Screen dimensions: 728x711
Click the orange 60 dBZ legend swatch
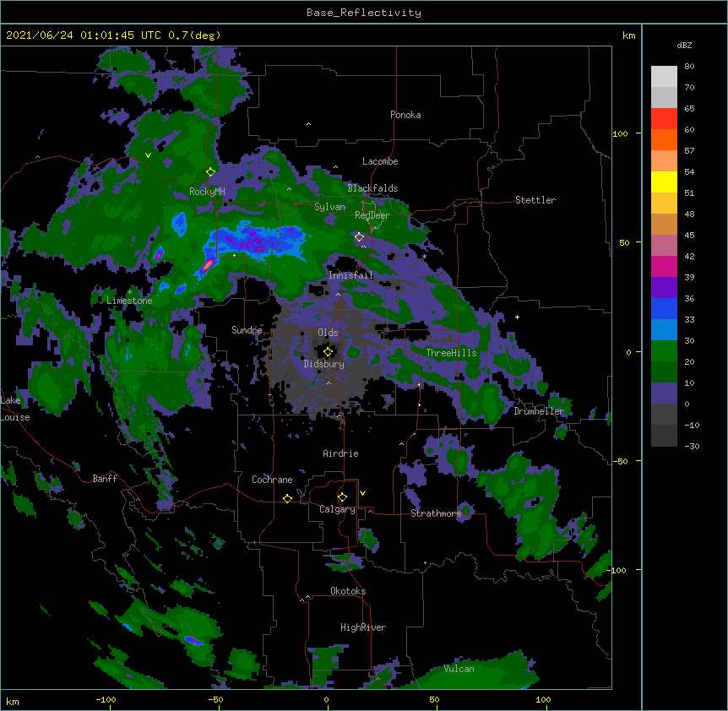[x=664, y=139]
